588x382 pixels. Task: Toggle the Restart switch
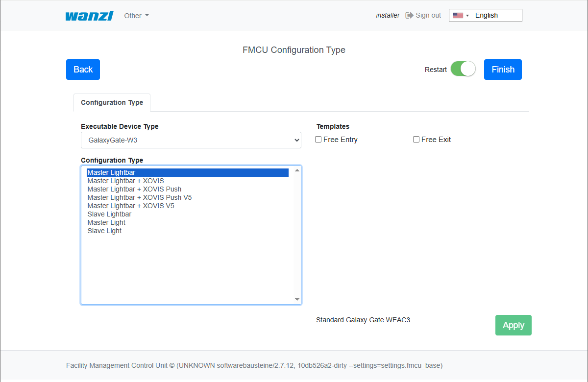click(x=463, y=69)
